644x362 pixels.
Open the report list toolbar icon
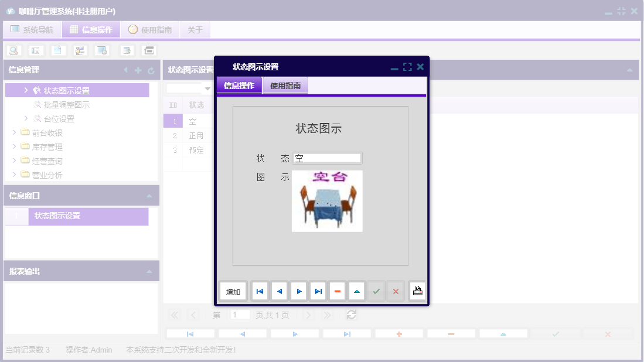36,50
